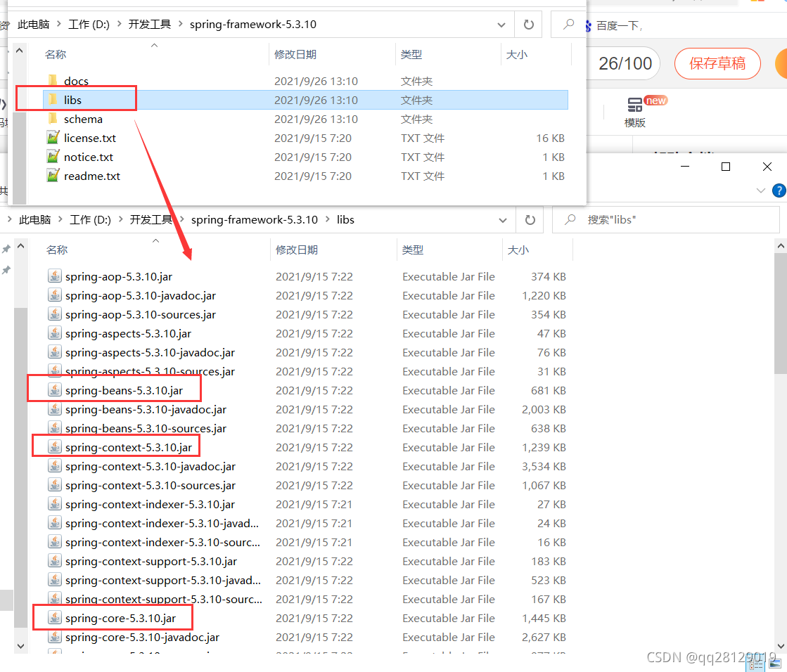This screenshot has width=787, height=672.
Task: Select spring-aspects-5.3.10-javadoc.jar file name
Action: tap(150, 353)
